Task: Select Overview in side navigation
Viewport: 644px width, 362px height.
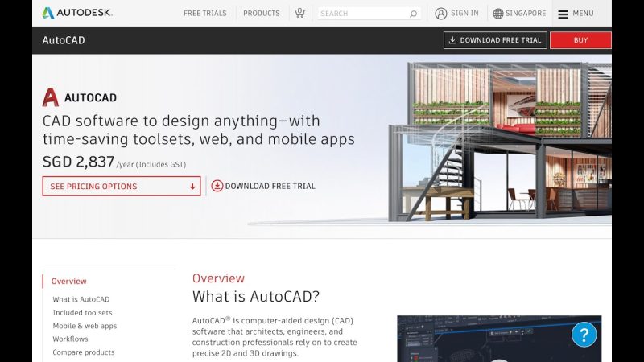Action: coord(68,281)
